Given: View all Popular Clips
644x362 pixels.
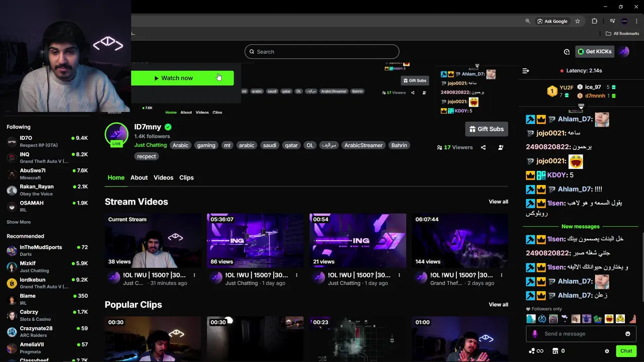Looking at the screenshot, I should pos(498,305).
